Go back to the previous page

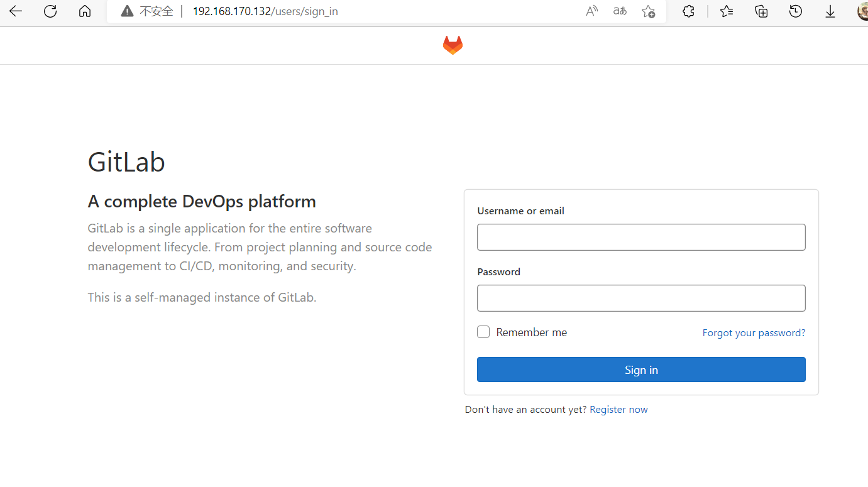pyautogui.click(x=16, y=11)
